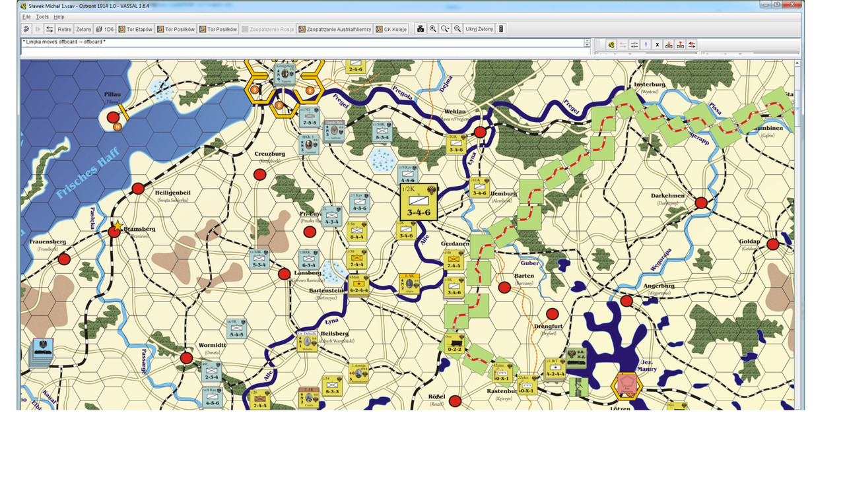
Task: Click the red up-arrow tray icon
Action: (x=681, y=45)
